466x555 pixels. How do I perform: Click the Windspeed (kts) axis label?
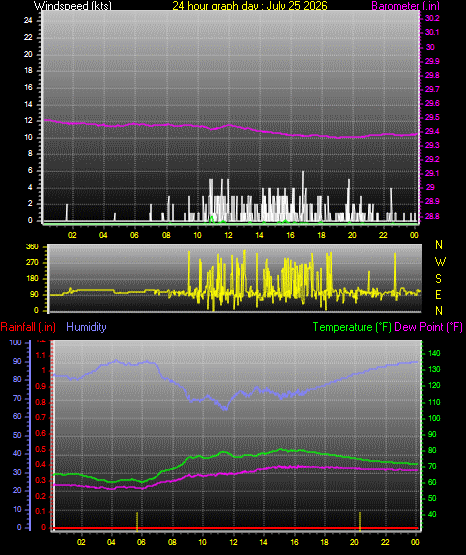73,5
